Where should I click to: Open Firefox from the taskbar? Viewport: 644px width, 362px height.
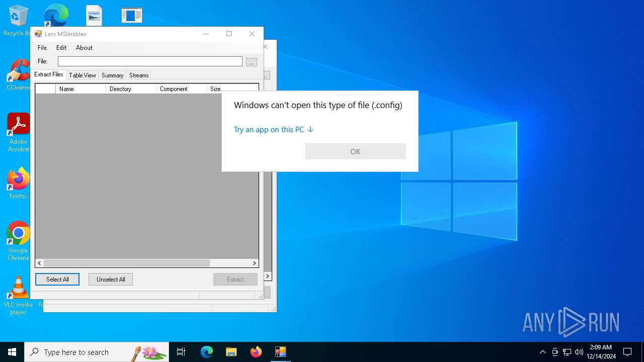(x=256, y=352)
